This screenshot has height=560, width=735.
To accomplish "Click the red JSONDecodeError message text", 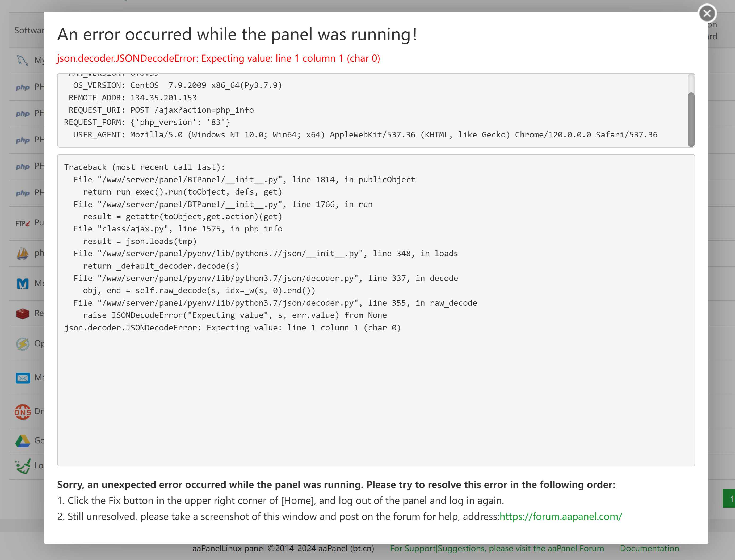I will click(x=218, y=58).
